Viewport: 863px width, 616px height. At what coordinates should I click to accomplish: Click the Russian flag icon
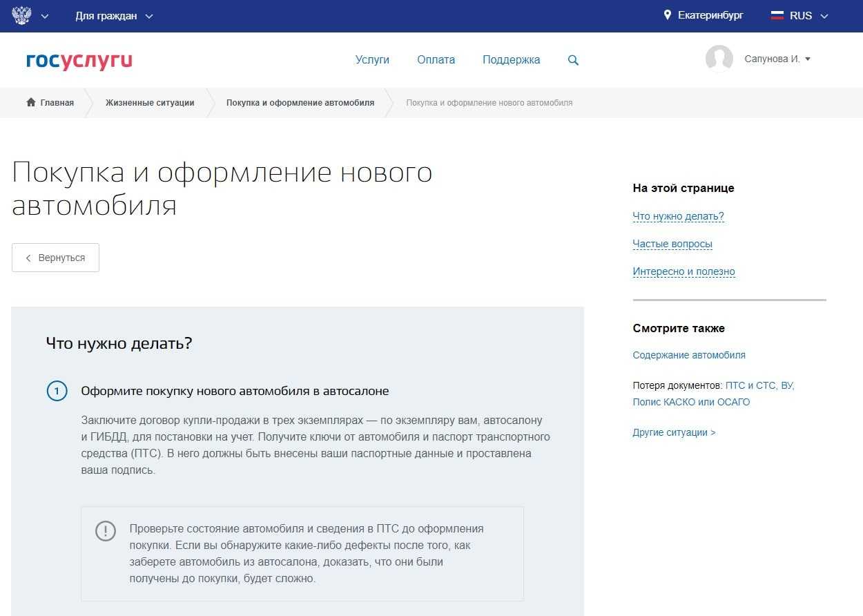[x=777, y=15]
